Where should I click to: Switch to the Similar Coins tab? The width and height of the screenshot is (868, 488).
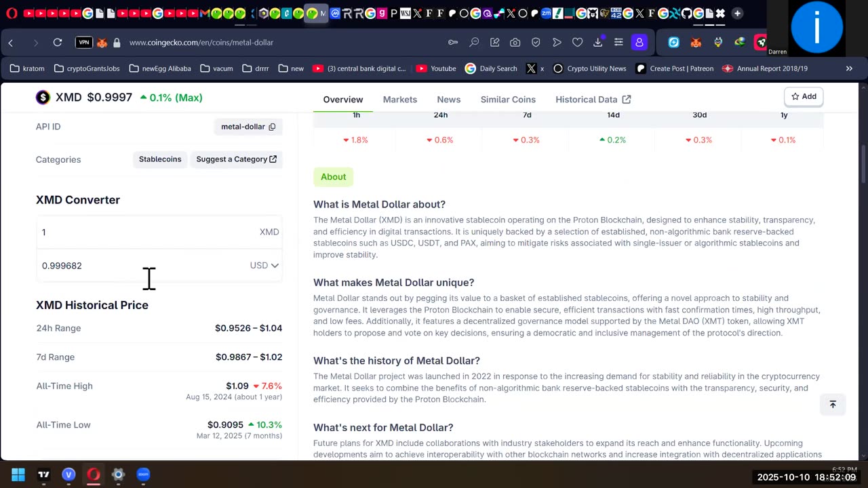508,100
